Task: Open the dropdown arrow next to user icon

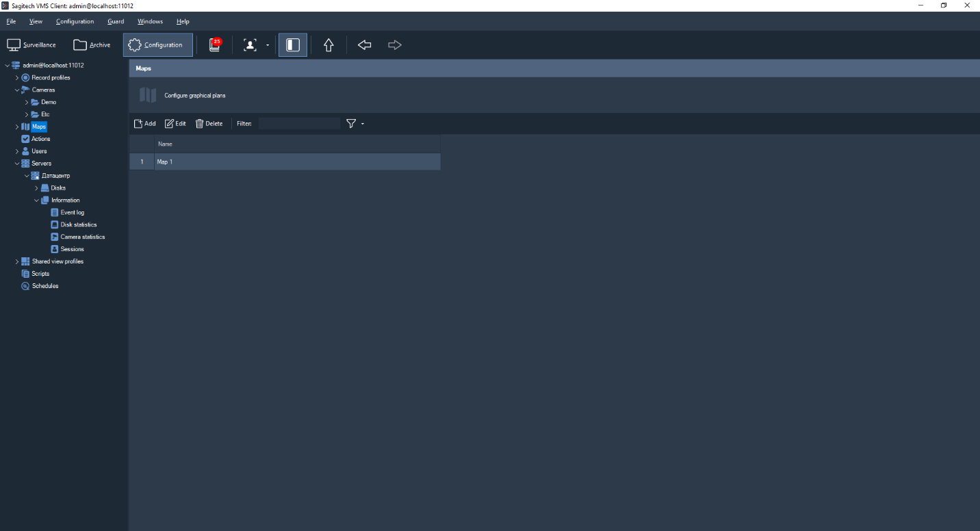Action: click(267, 46)
